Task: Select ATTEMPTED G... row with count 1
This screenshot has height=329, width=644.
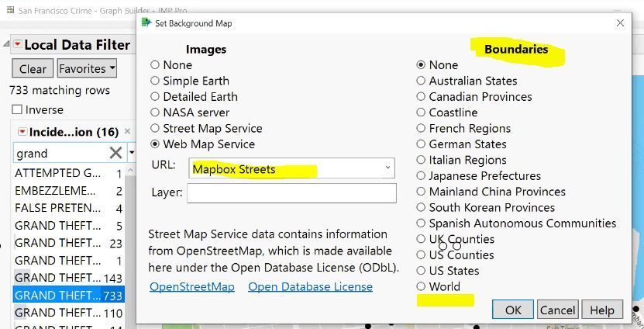Action: point(69,174)
